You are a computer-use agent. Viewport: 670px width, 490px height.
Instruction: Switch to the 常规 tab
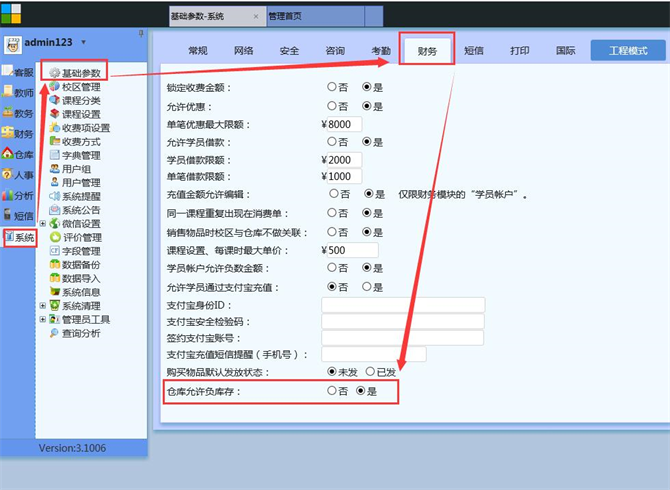tap(198, 51)
